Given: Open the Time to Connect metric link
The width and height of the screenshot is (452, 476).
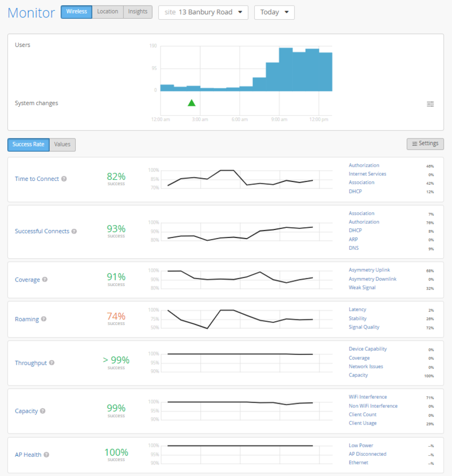Looking at the screenshot, I should tap(37, 179).
